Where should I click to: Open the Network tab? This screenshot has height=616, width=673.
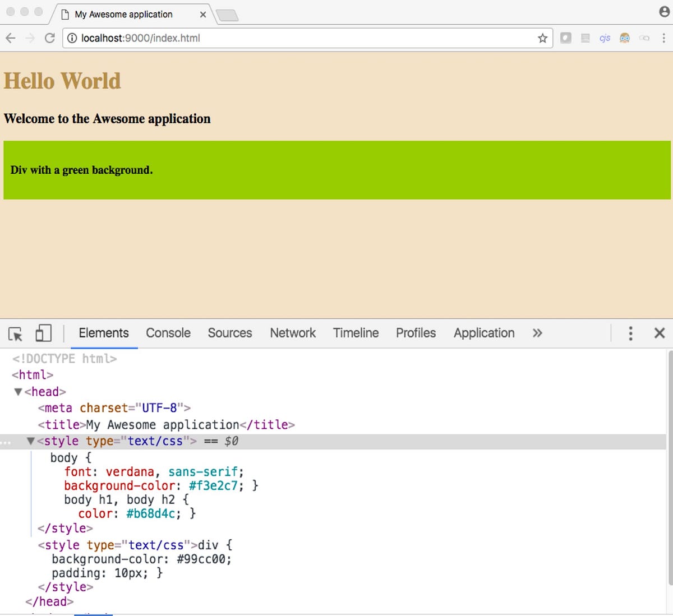coord(293,333)
